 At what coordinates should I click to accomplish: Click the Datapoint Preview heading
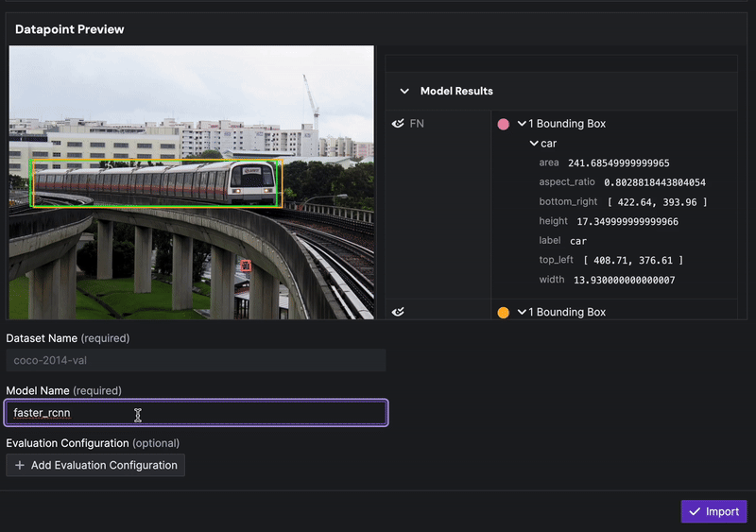coord(70,29)
